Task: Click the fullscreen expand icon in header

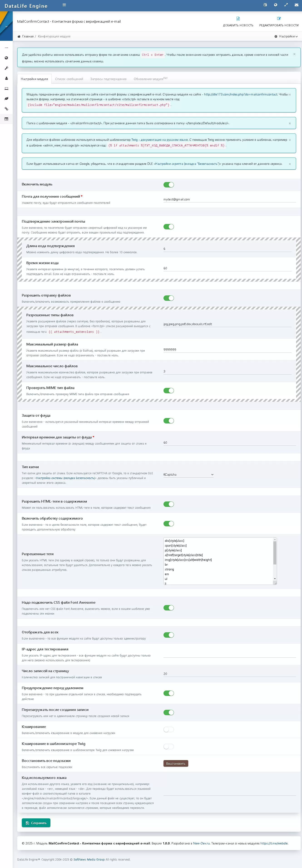Action: click(x=286, y=5)
